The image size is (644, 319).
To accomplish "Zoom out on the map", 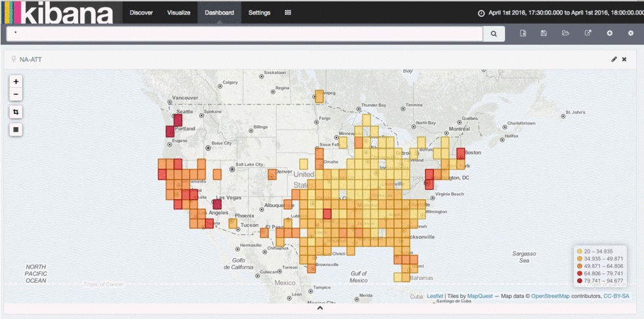I will coord(16,94).
